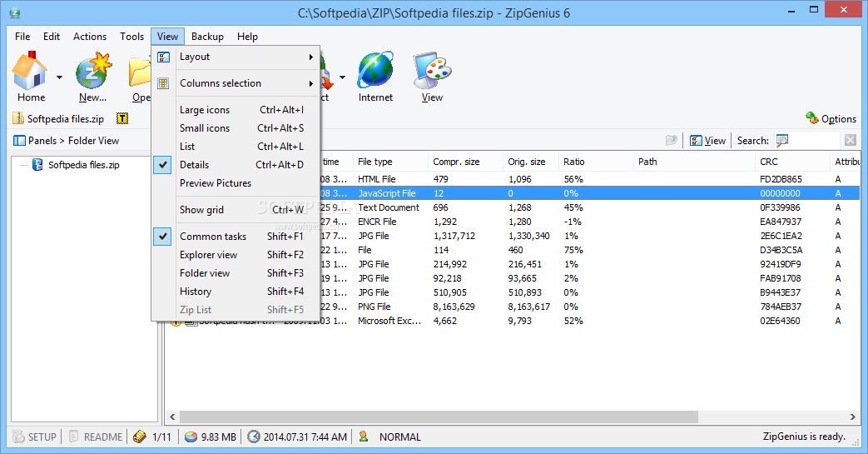Screen dimensions: 868x454
Task: Click the ZipGenius icon in the title bar
Action: [x=15, y=12]
